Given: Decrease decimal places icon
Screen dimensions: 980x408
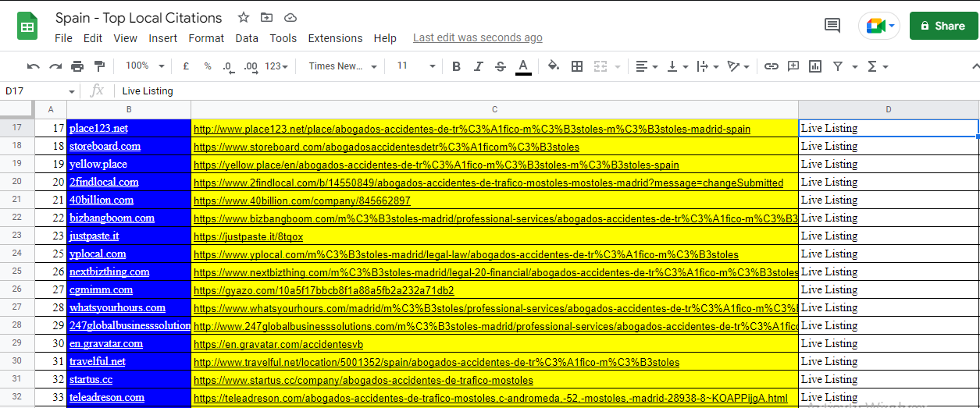Looking at the screenshot, I should point(228,66).
